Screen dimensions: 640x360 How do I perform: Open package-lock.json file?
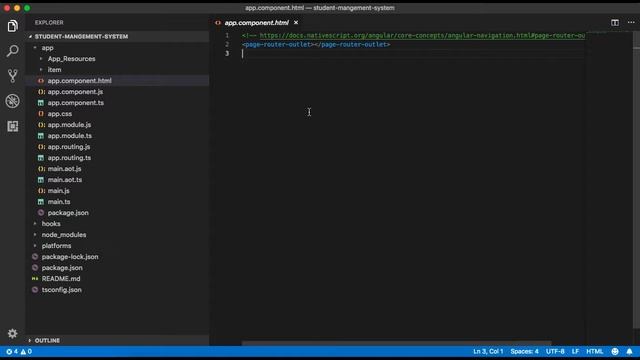(70, 257)
